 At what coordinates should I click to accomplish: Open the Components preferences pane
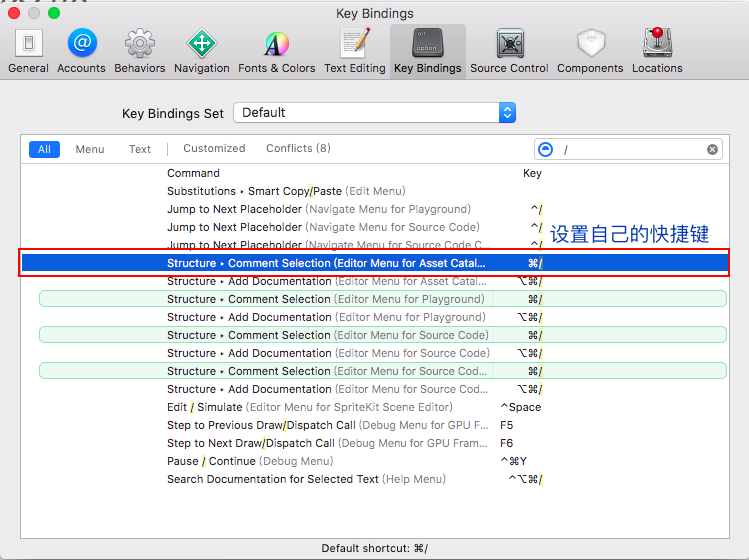(590, 51)
